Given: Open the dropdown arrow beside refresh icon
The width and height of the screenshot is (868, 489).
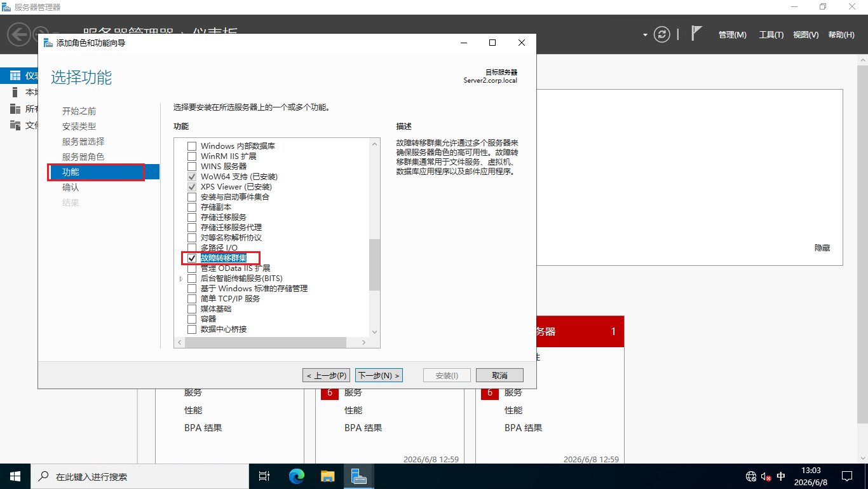Looking at the screenshot, I should tap(646, 34).
